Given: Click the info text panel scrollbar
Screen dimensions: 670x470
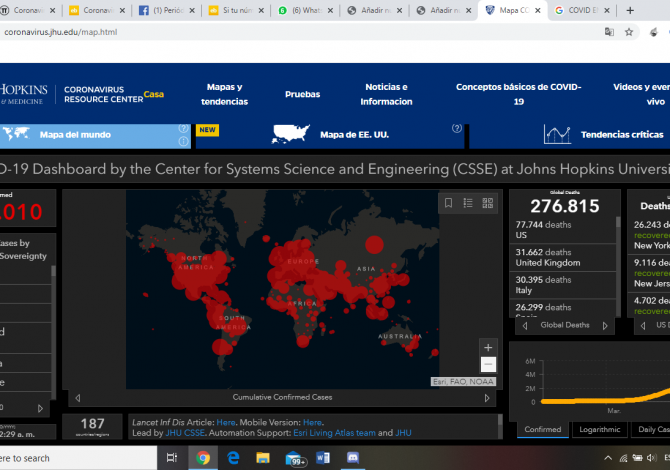Looking at the screenshot, I should point(500,426).
